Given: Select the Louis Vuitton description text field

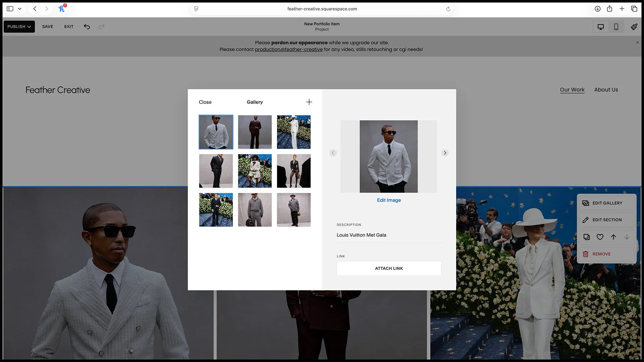Looking at the screenshot, I should click(x=362, y=235).
